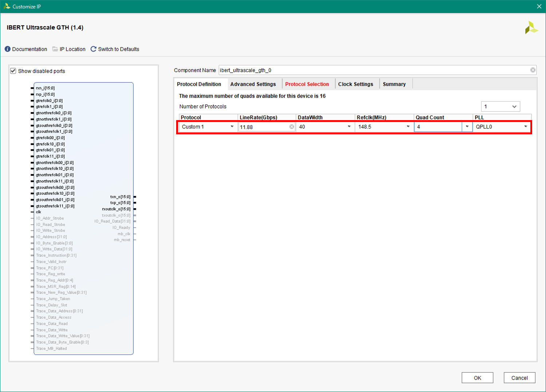Click the Cancel button
This screenshot has height=392, width=546.
point(519,378)
